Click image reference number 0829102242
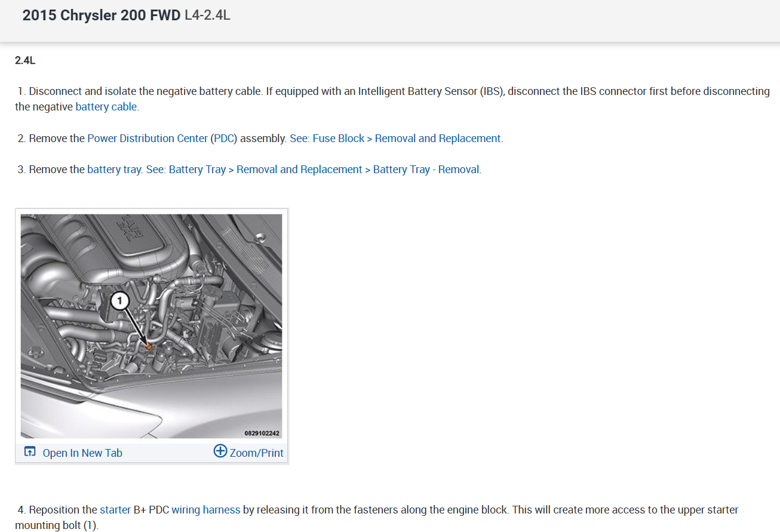780x532 pixels. pos(262,433)
